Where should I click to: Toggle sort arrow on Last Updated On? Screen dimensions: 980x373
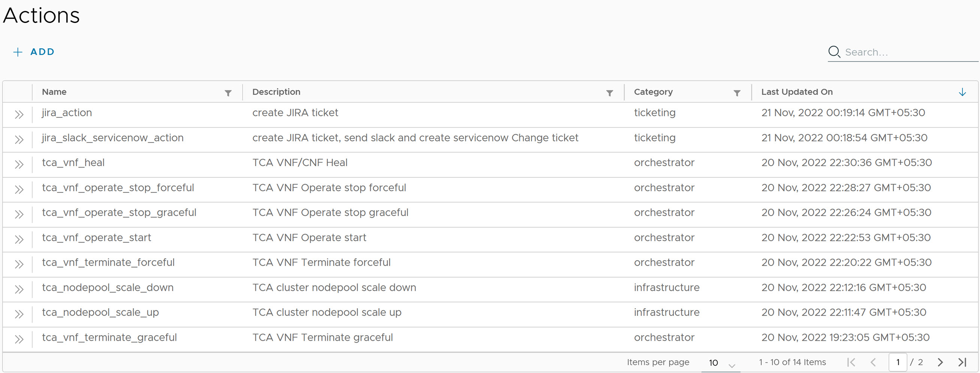[x=962, y=92]
